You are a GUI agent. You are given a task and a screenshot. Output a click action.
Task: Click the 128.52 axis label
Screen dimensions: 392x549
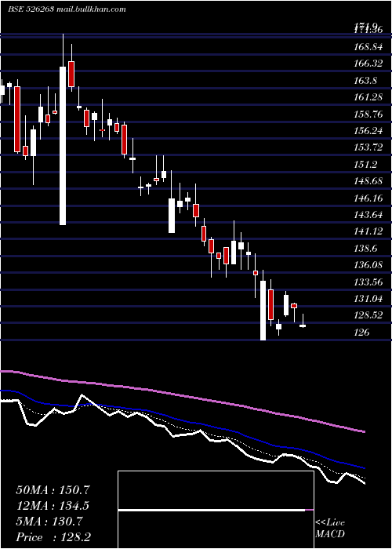tap(368, 315)
